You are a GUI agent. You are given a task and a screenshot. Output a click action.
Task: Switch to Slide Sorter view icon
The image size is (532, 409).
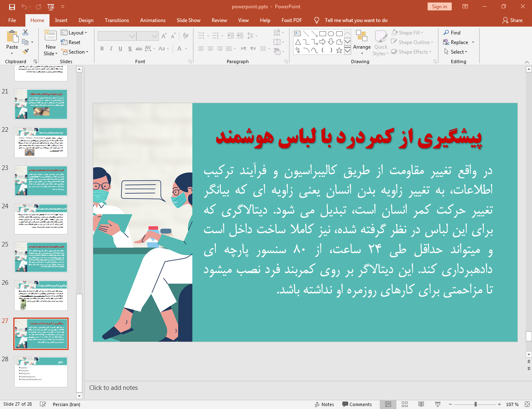tap(405, 404)
